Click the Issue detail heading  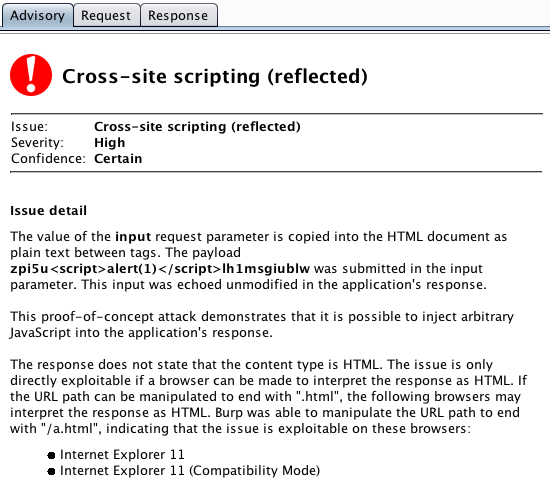click(x=48, y=211)
